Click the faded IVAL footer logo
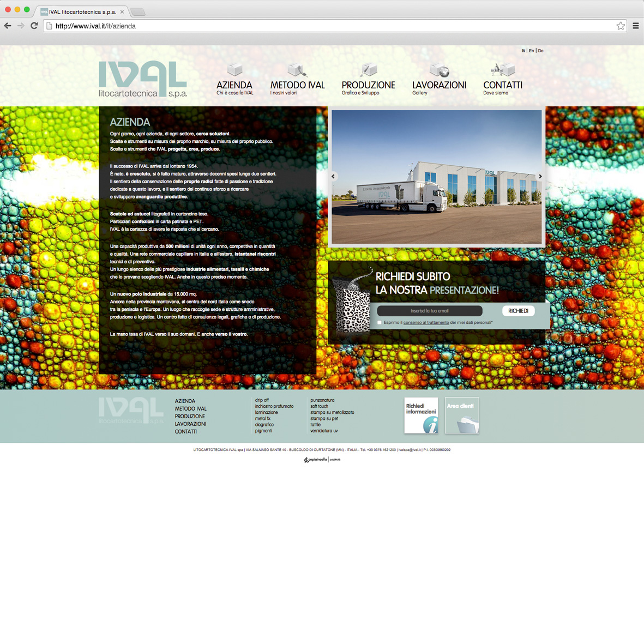This screenshot has height=644, width=644. [x=131, y=410]
